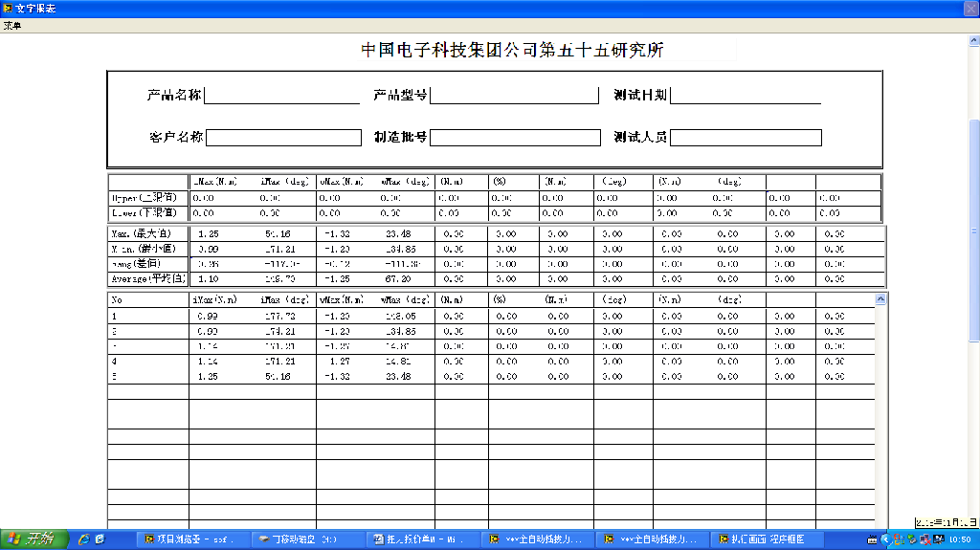Launch Internet Explorer from quick launch
This screenshot has width=980, height=550.
(83, 539)
